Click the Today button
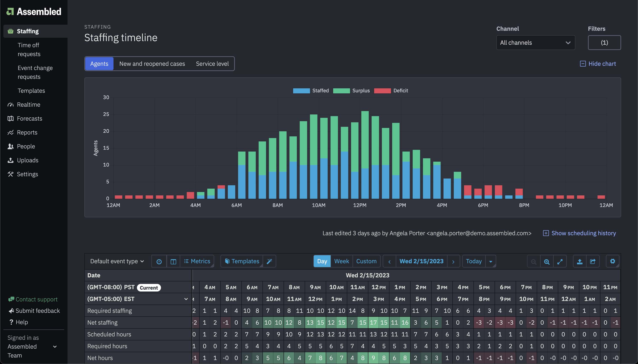This screenshot has width=638, height=364. tap(474, 261)
